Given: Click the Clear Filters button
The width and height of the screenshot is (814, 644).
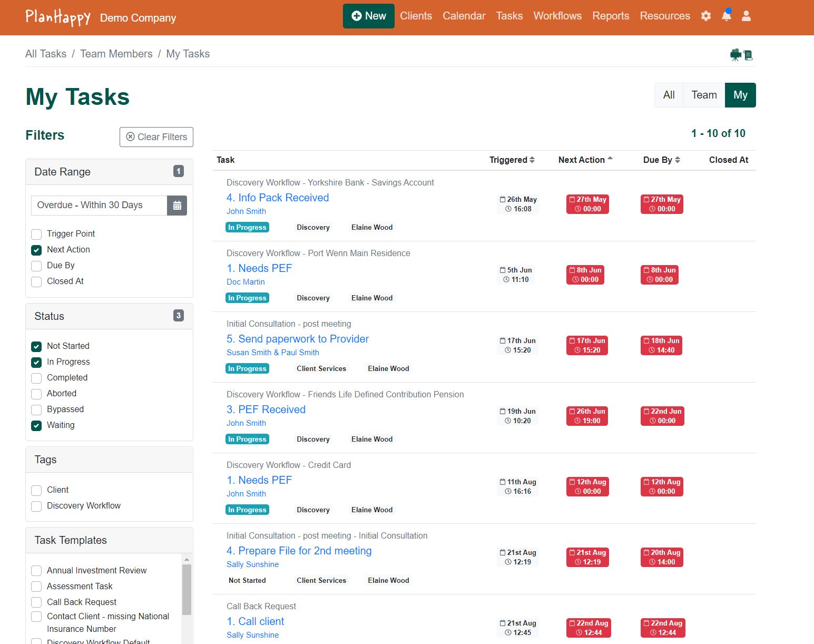Looking at the screenshot, I should pyautogui.click(x=156, y=137).
